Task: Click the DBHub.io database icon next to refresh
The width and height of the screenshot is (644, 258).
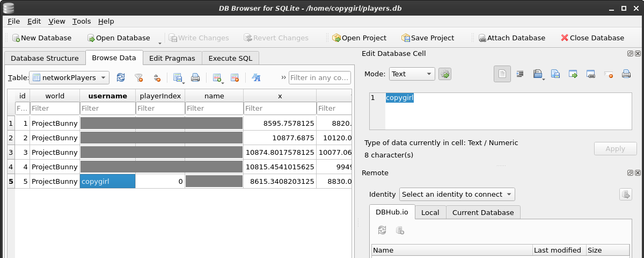Action: (x=400, y=230)
